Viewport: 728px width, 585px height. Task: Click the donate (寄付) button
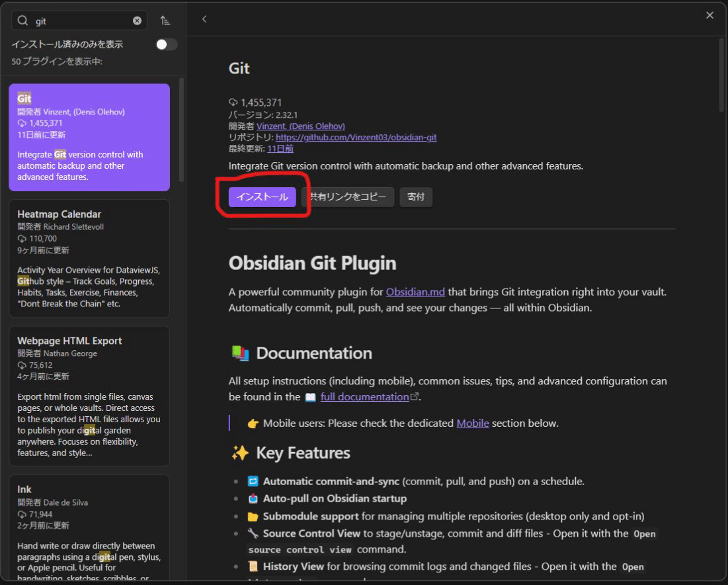point(415,197)
